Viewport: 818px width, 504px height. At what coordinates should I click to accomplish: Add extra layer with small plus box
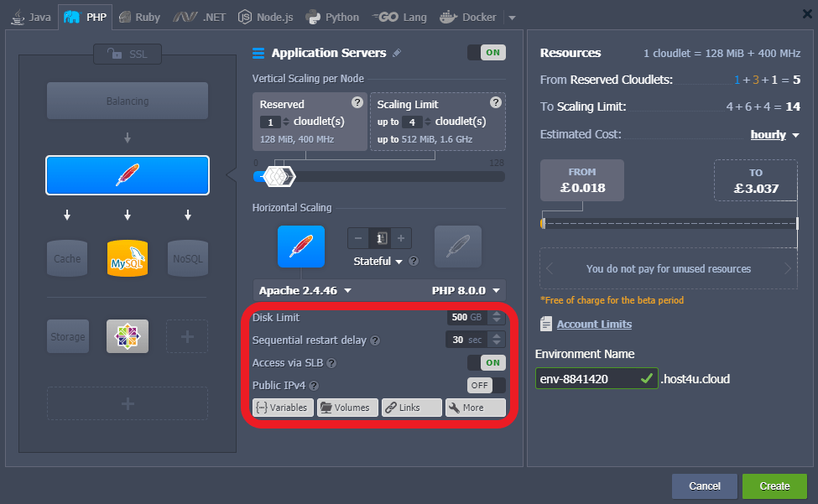(187, 336)
